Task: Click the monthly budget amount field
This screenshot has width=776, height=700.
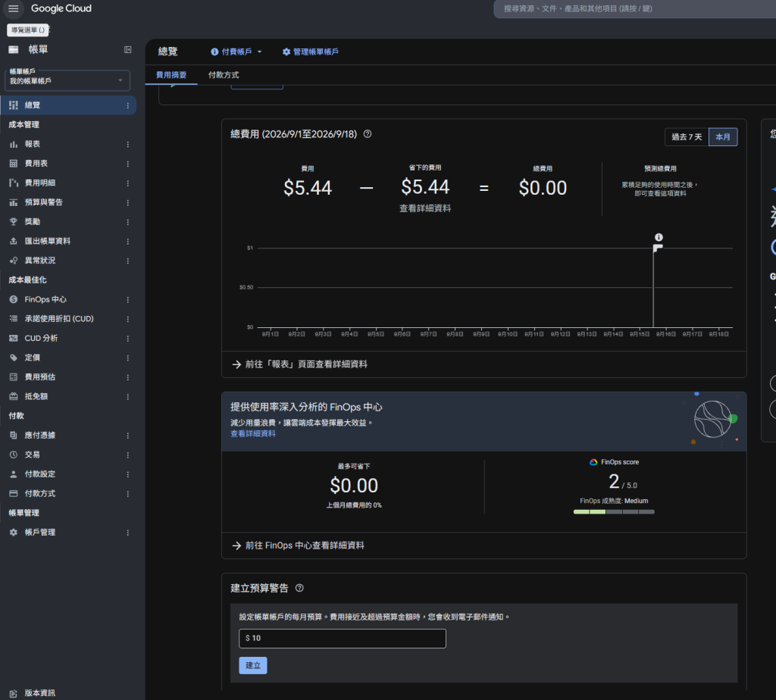Action: pyautogui.click(x=343, y=639)
